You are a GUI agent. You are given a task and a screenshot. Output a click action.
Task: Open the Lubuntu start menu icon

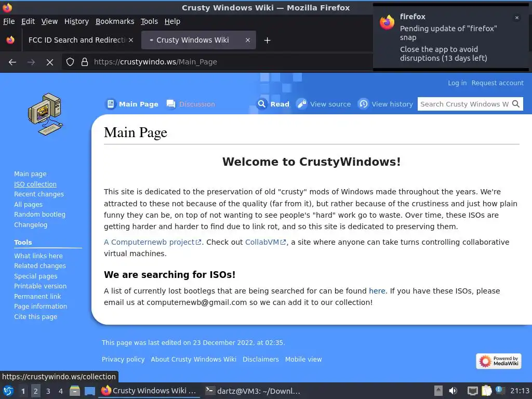point(8,391)
